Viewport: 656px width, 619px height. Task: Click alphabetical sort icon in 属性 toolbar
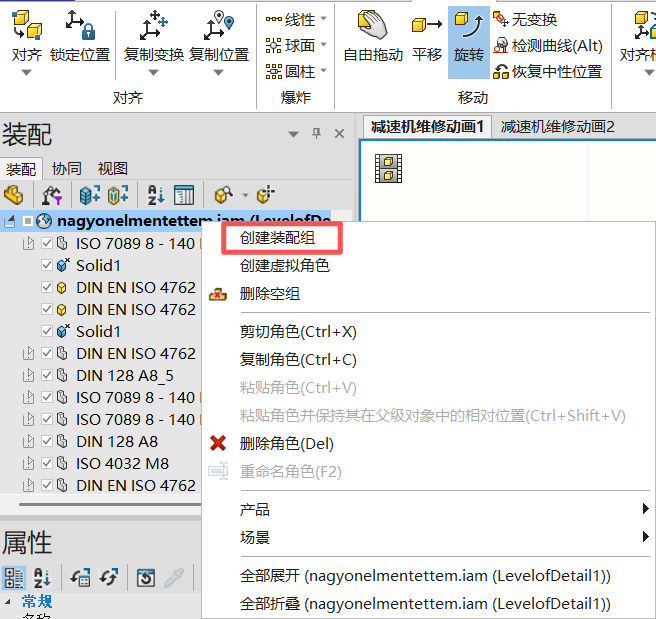42,578
